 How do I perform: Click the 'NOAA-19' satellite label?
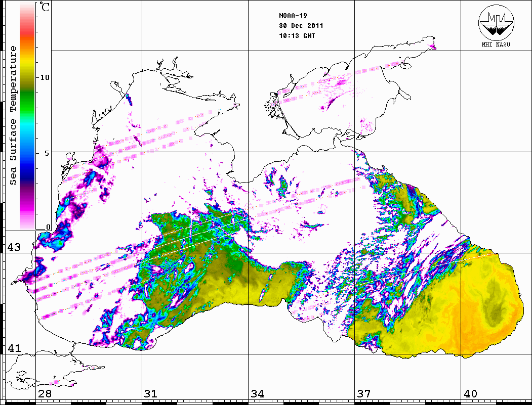pos(293,16)
